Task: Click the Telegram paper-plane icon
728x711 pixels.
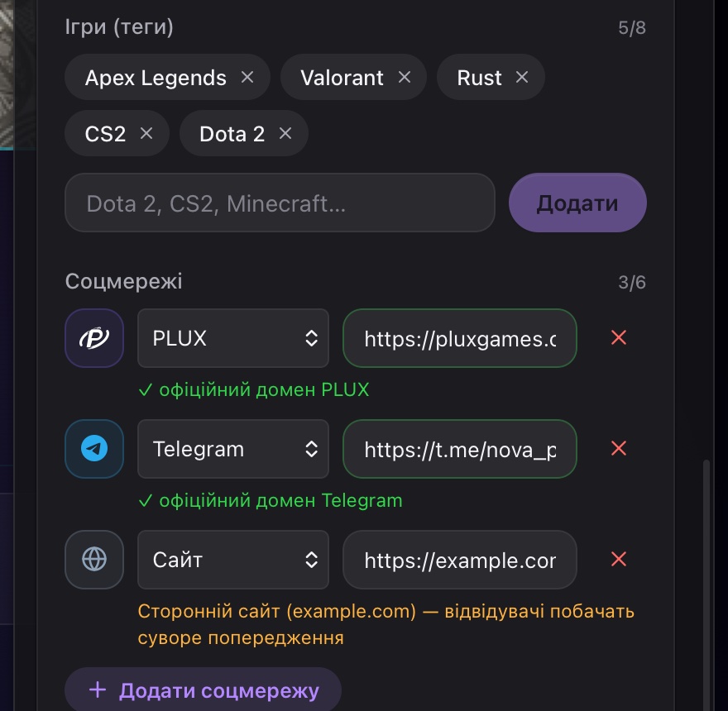Action: click(94, 449)
